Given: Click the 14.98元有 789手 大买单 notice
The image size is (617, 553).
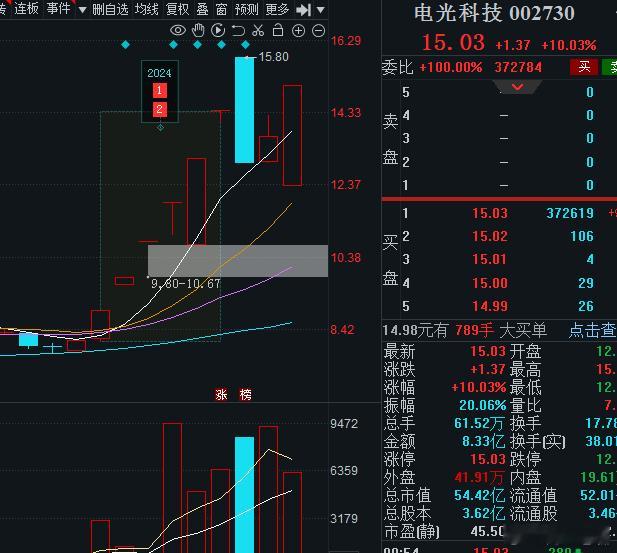Looking at the screenshot, I should [x=464, y=331].
